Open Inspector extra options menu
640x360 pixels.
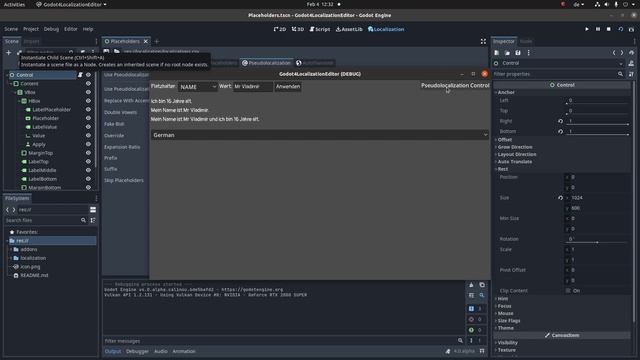529,53
